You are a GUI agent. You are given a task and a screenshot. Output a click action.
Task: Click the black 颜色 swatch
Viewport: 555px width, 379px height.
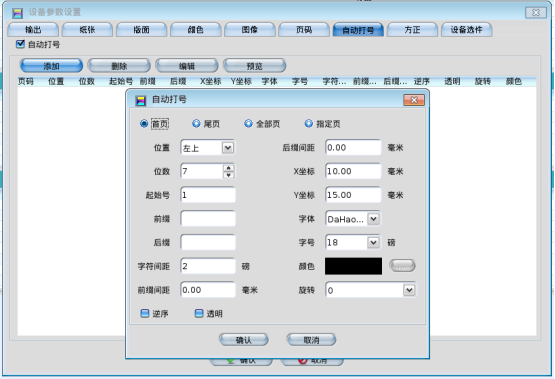354,266
